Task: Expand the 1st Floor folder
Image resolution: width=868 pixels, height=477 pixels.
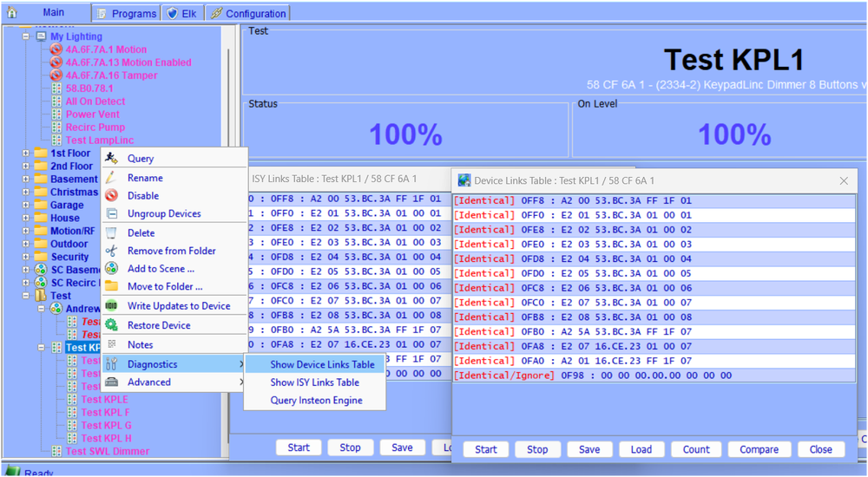Action: point(26,154)
